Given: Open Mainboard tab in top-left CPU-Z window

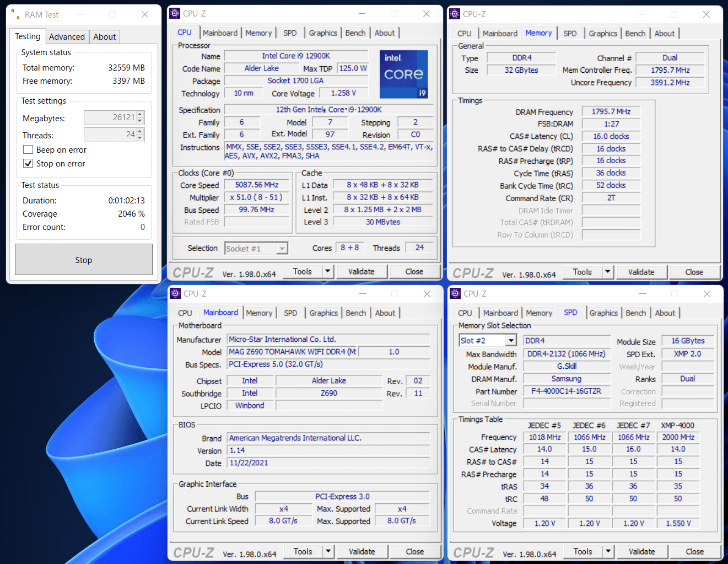Looking at the screenshot, I should pos(220,33).
